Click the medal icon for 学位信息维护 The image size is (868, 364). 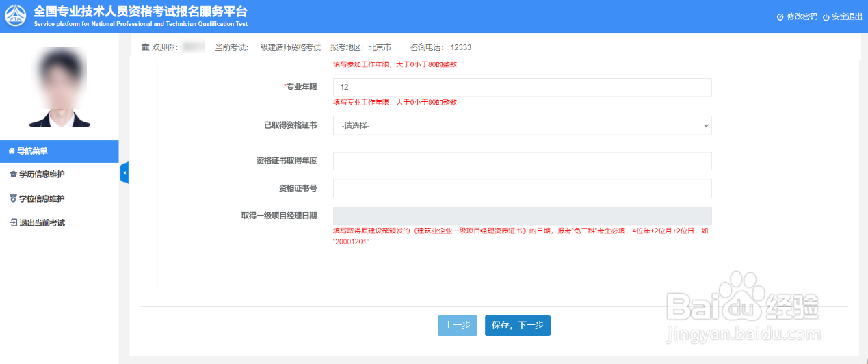pos(12,198)
